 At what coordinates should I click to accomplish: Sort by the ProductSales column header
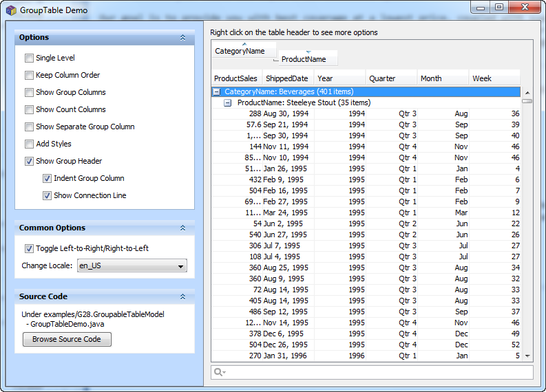point(237,78)
